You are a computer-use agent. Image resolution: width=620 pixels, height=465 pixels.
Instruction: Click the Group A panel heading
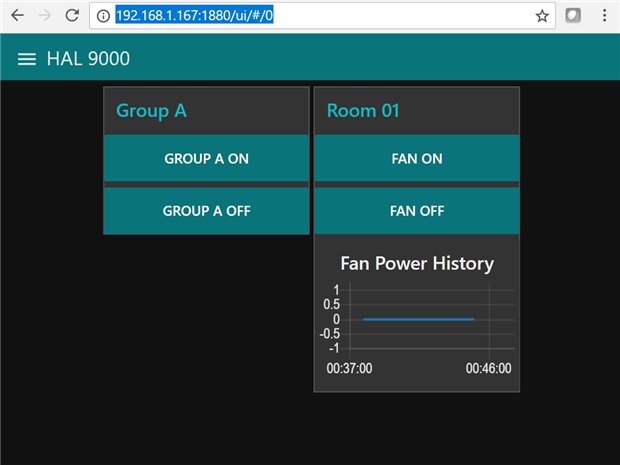151,111
